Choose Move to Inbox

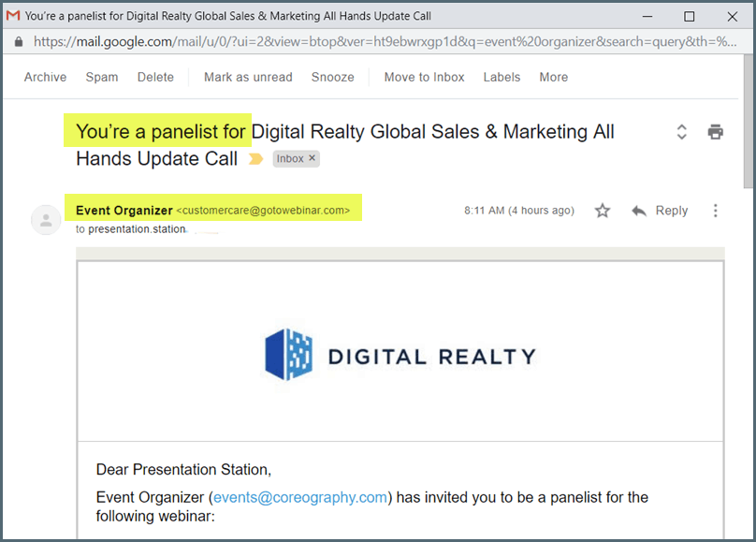[424, 77]
